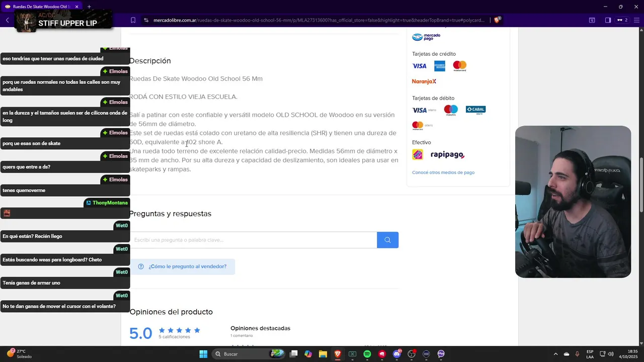
Task: Click the OneDrive cloud tray icon
Action: 567,354
